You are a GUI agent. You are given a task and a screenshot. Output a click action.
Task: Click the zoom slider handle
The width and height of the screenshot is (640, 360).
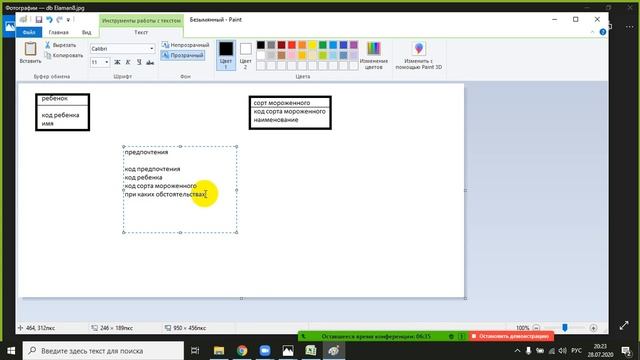(x=565, y=328)
